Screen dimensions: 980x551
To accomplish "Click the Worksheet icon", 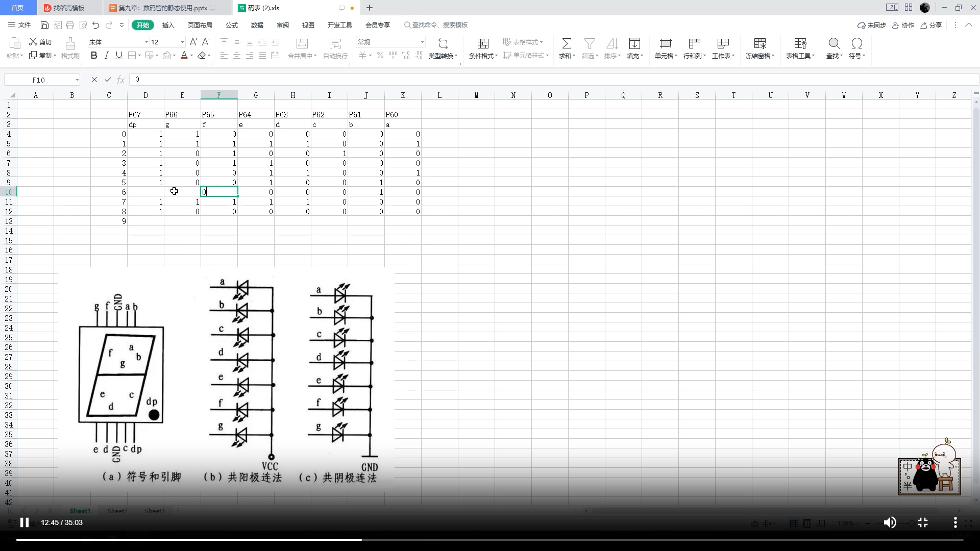I will pyautogui.click(x=723, y=43).
